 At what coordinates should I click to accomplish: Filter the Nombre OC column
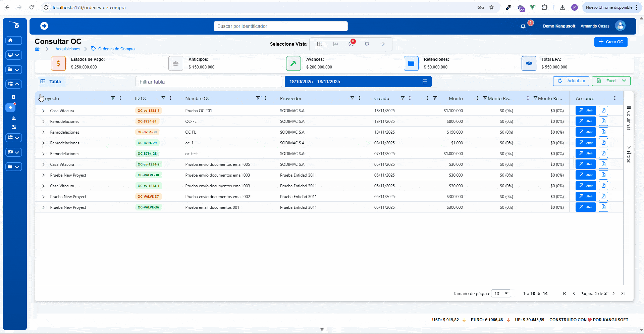pos(258,98)
